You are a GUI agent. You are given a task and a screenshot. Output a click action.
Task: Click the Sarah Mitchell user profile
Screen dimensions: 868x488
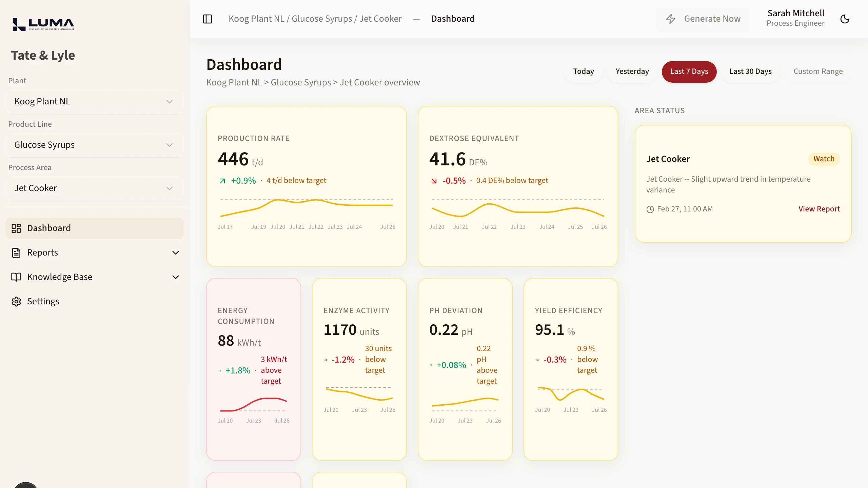pos(795,18)
